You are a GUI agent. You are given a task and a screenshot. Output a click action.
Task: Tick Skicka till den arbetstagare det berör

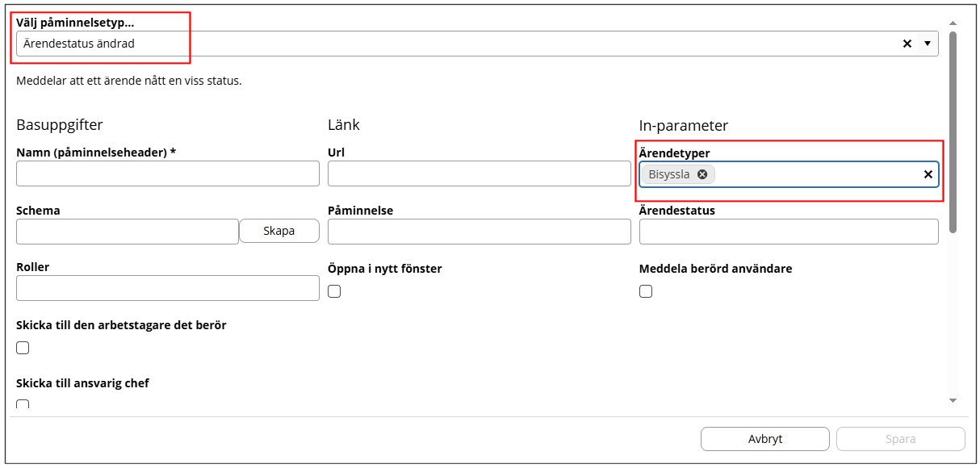(23, 348)
